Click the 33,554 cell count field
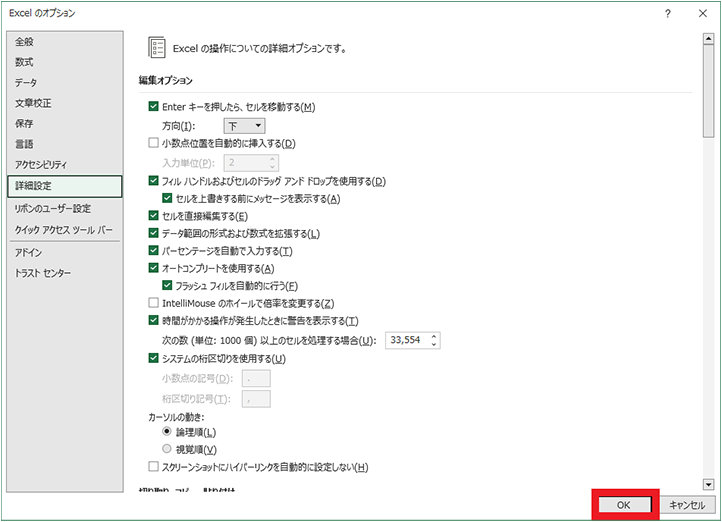Image resolution: width=722 pixels, height=522 pixels. 407,340
